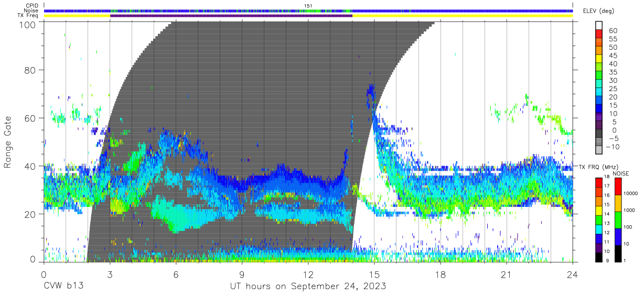The image size is (644, 297).
Task: Click the 'TX FRQ (MHz)' legend title
Action: [598, 167]
